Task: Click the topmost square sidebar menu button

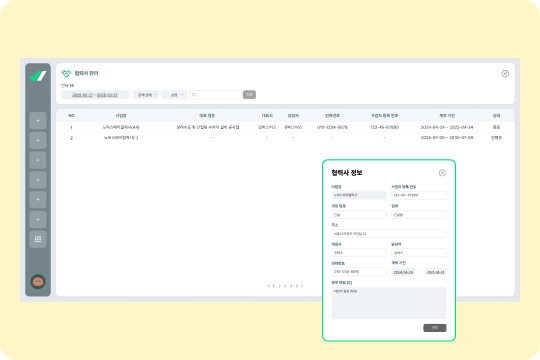Action: pyautogui.click(x=38, y=121)
